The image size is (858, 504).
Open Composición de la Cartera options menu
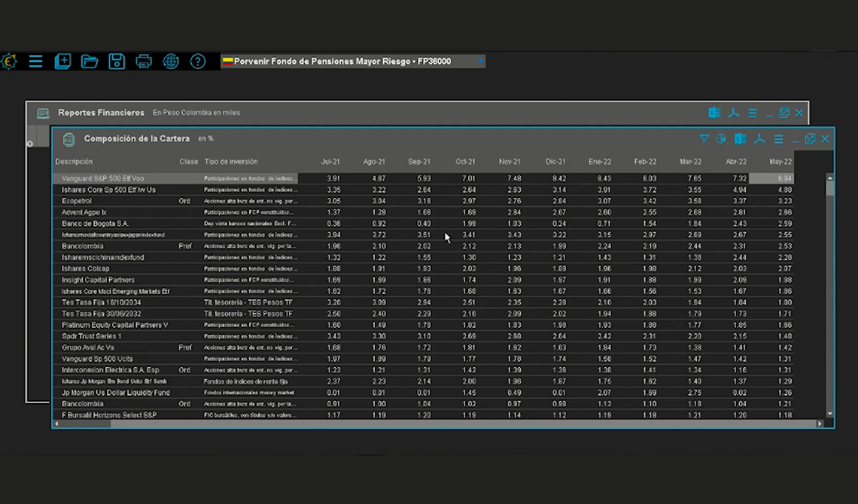coord(779,139)
